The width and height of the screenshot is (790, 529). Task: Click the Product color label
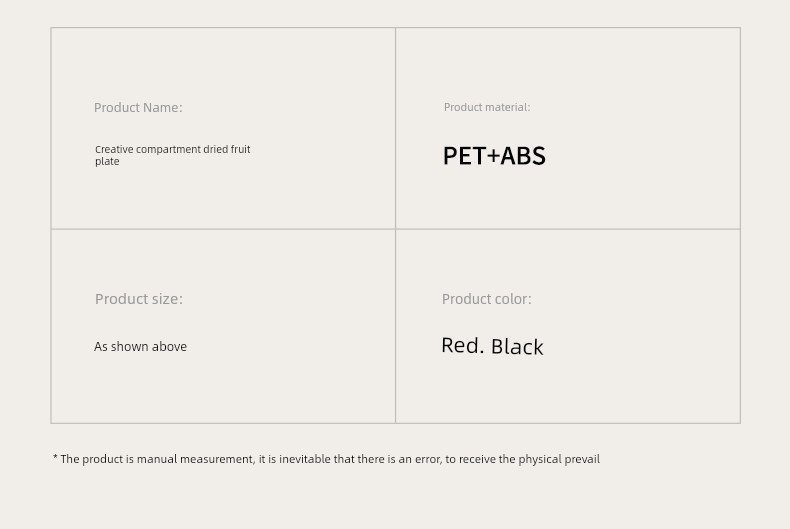(487, 299)
